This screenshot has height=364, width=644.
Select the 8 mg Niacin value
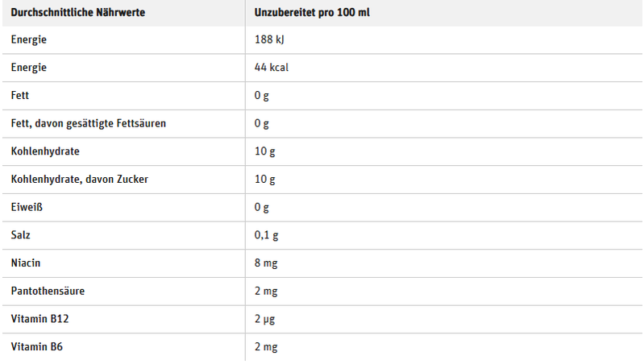[266, 263]
